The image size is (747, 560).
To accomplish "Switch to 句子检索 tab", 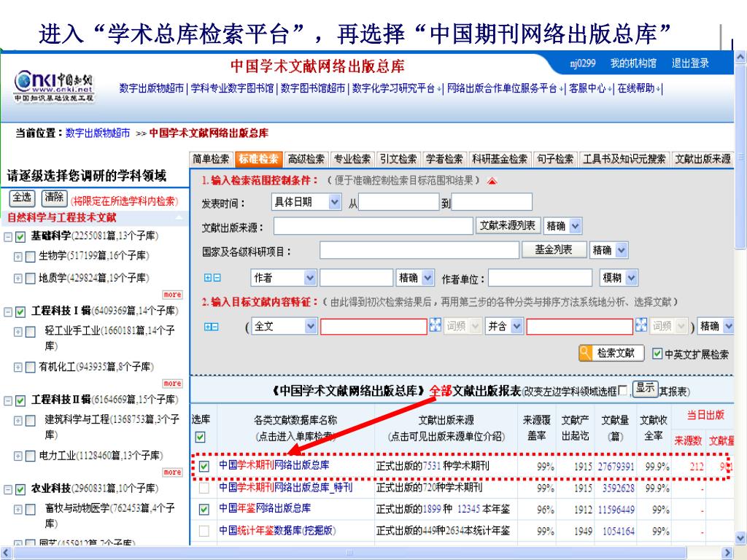I will (555, 159).
